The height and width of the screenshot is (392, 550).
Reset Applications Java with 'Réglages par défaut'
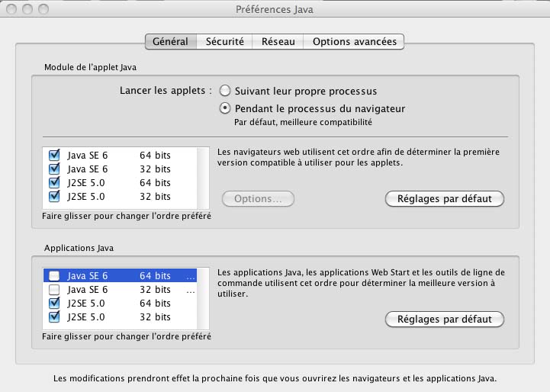pyautogui.click(x=445, y=319)
